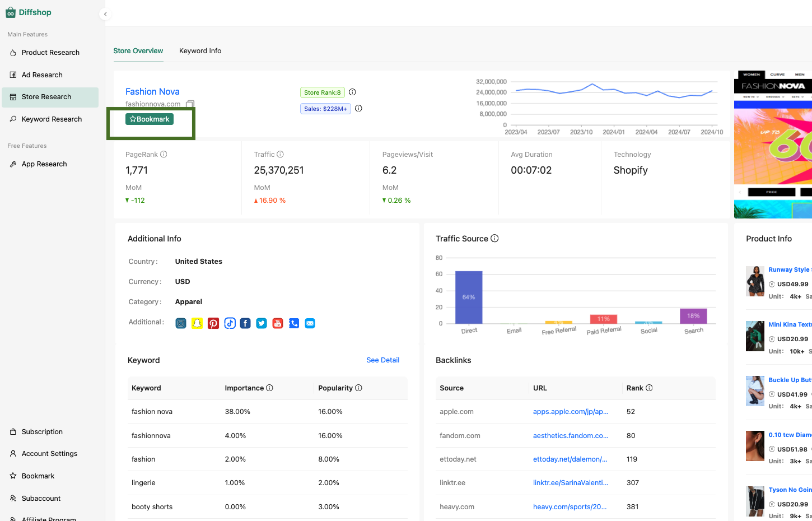This screenshot has width=812, height=521.
Task: Click Traffic Source info icon
Action: click(495, 238)
